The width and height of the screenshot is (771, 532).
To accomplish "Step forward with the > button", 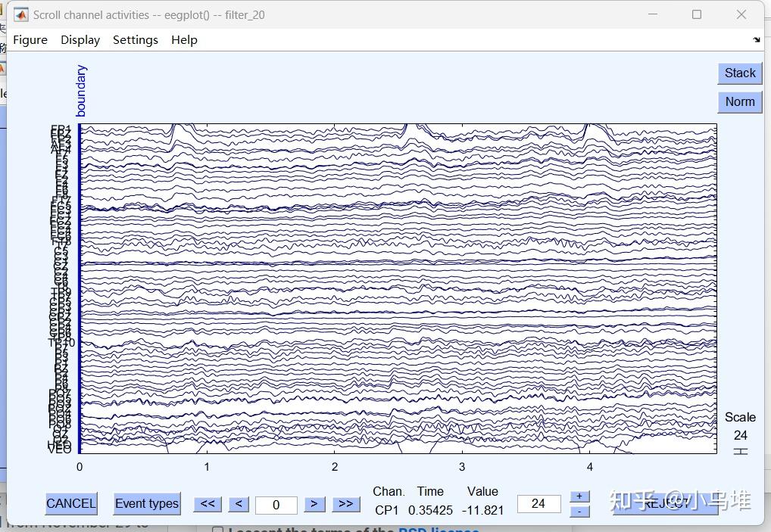I will pyautogui.click(x=314, y=504).
